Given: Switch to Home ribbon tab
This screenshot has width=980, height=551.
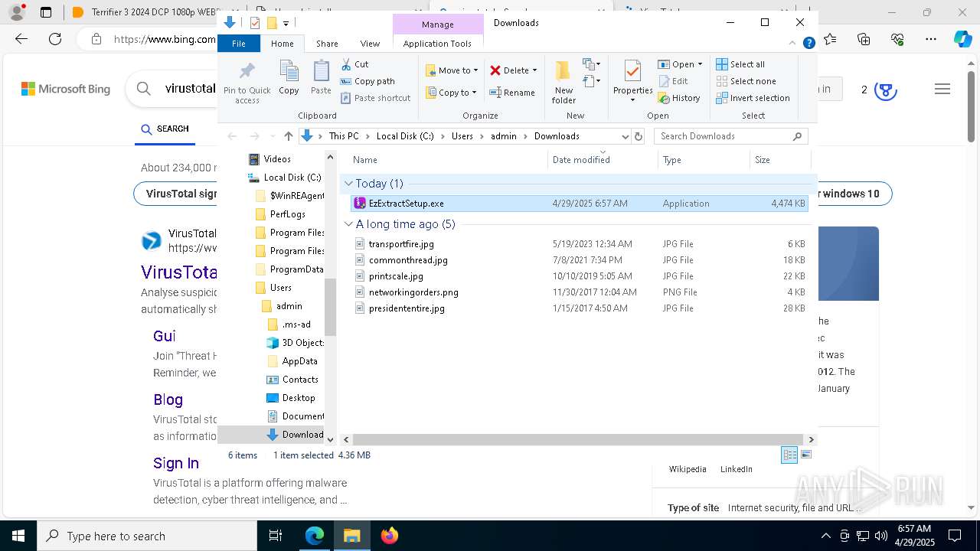Looking at the screenshot, I should click(x=282, y=44).
